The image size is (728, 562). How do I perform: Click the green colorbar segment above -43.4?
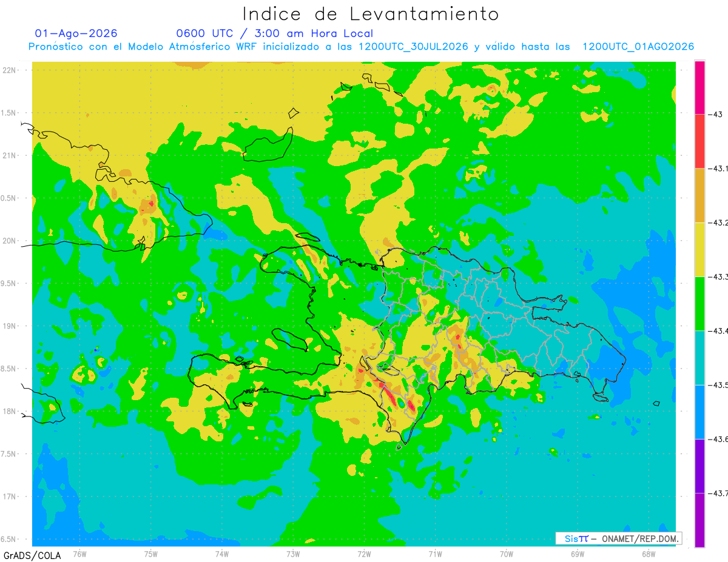click(699, 303)
